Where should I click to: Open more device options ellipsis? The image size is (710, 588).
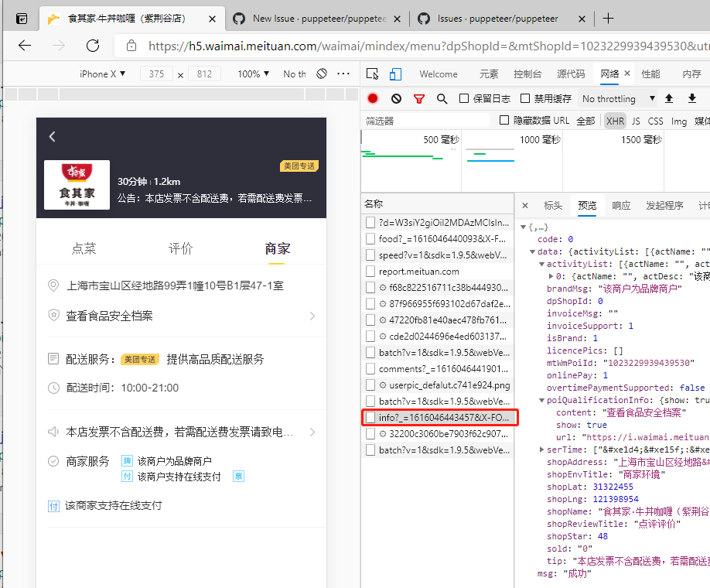pos(343,73)
